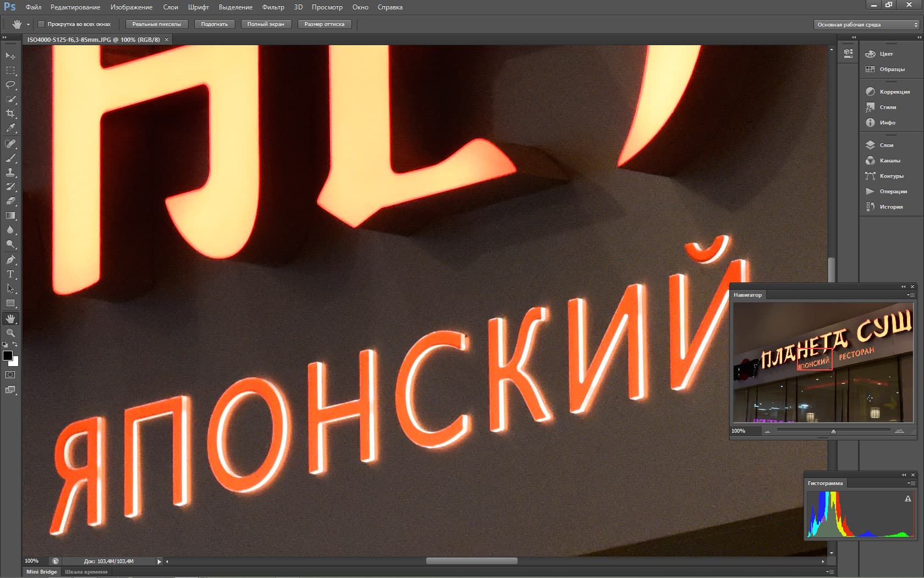Select the Crop tool
924x578 pixels.
point(10,113)
